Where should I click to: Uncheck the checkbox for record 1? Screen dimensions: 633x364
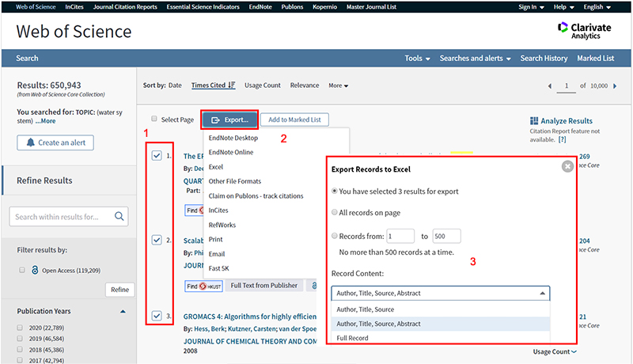click(157, 155)
